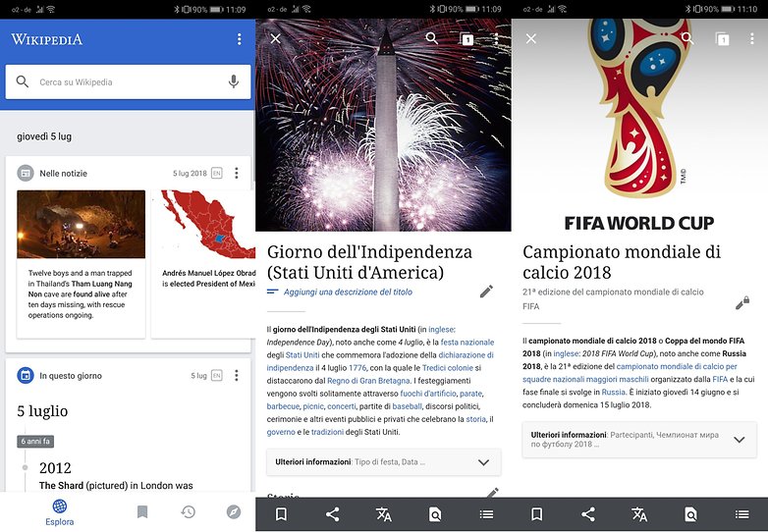Edit Giorno dell'Indipendenza intro with pencil
The width and height of the screenshot is (768, 532).
point(486,292)
